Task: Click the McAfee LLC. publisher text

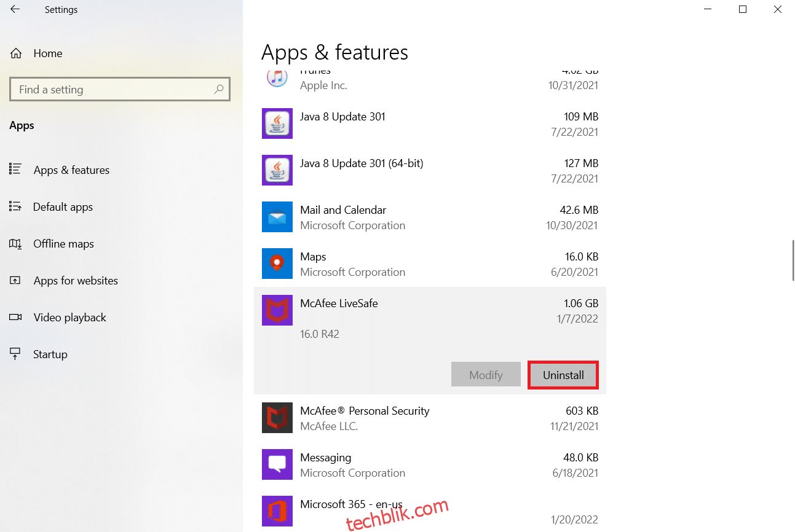Action: point(329,426)
